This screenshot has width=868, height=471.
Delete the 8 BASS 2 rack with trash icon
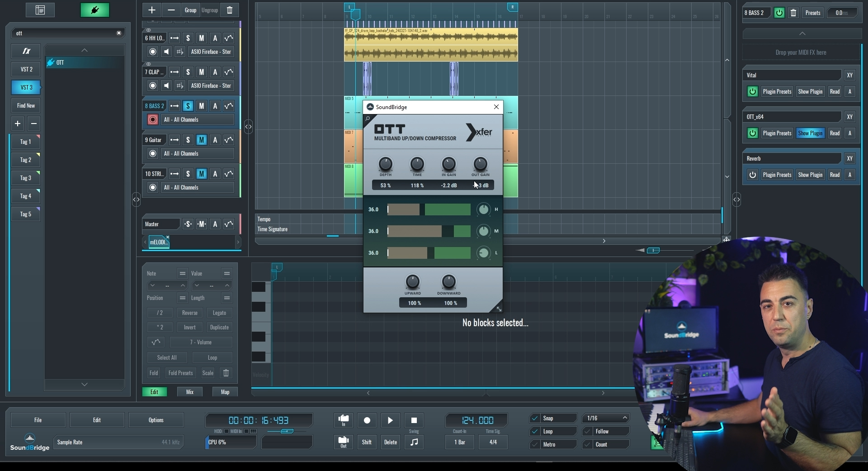coord(793,13)
